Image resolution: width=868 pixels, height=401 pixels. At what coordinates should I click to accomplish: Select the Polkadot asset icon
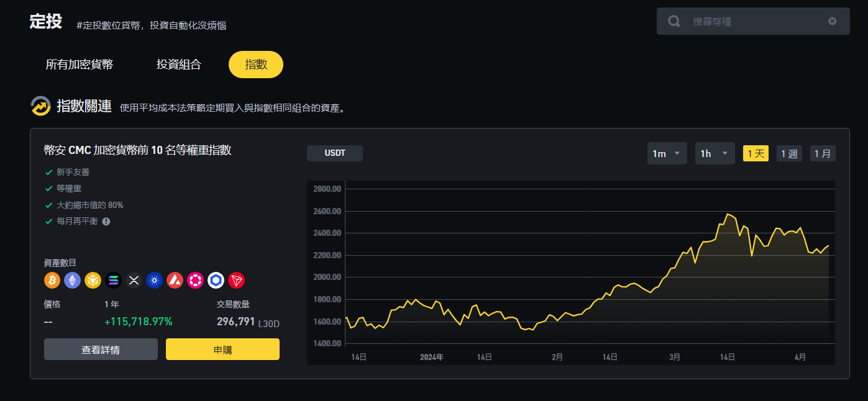pyautogui.click(x=195, y=281)
